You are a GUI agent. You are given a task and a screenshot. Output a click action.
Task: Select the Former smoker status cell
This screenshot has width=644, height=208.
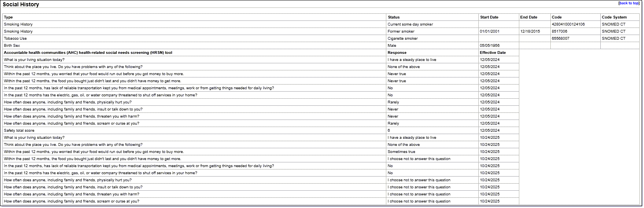coord(401,31)
